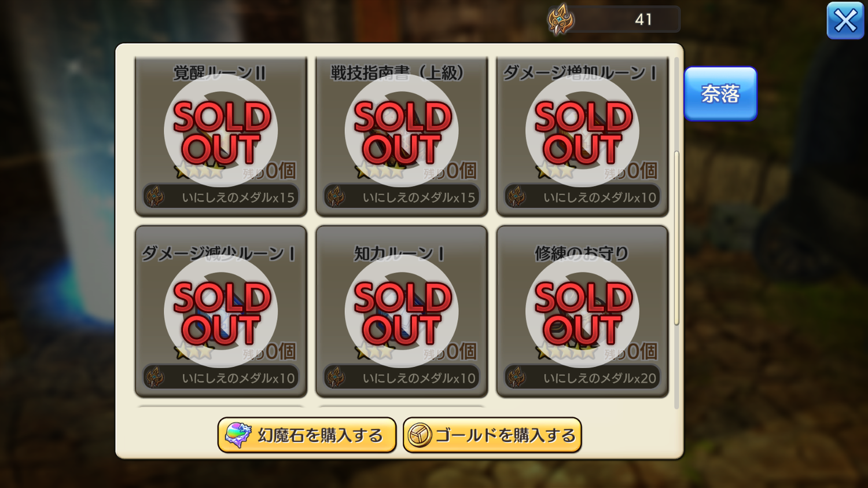Switch to the 奈落 shop tab
Viewport: 868px width, 488px height.
720,93
